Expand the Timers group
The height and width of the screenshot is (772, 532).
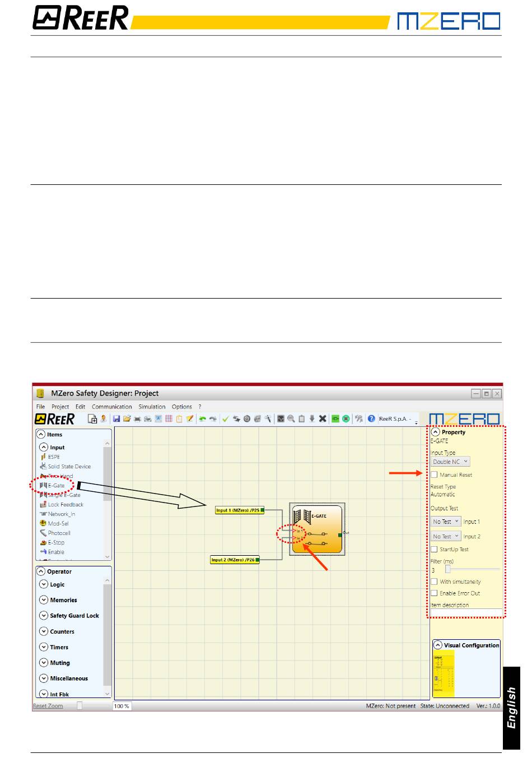44,647
